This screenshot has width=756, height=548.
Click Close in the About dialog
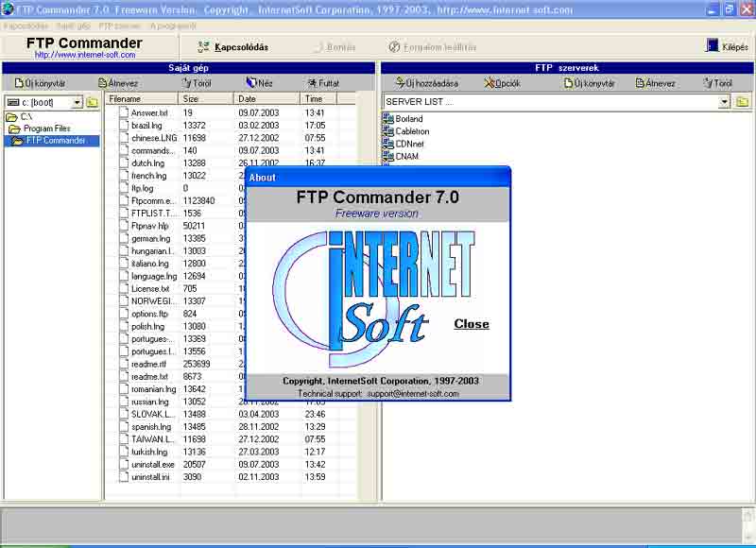tap(472, 324)
